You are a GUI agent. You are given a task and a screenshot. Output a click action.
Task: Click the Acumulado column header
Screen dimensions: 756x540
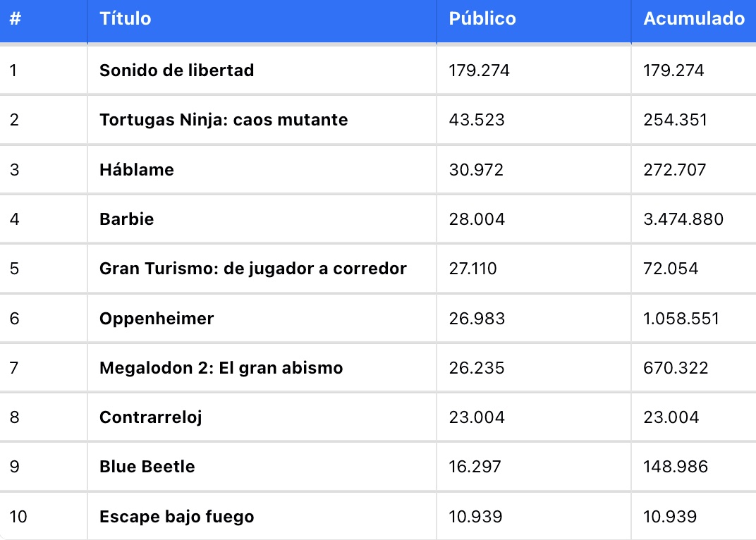(x=694, y=18)
